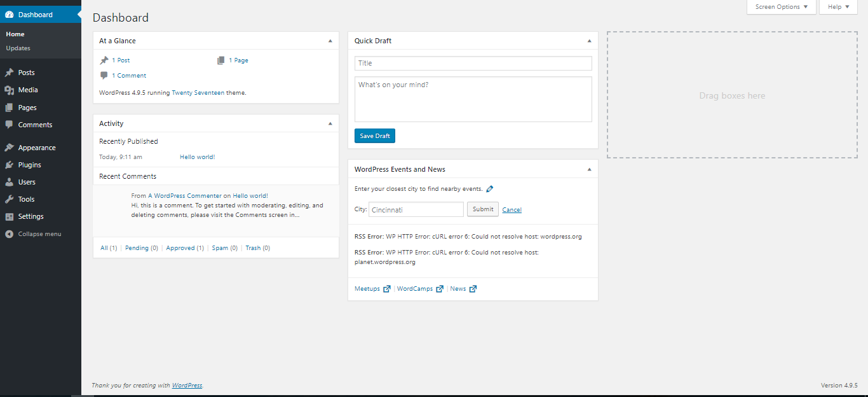Click the Settings sliders icon in sidebar

9,216
